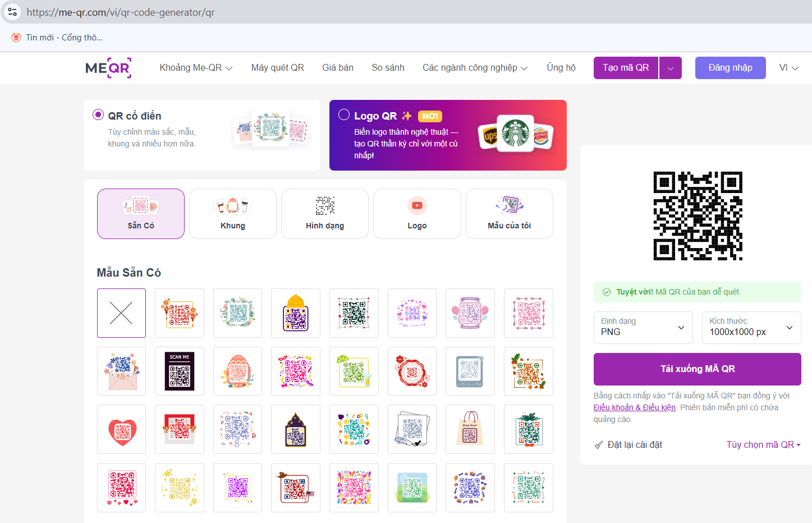Image resolution: width=812 pixels, height=523 pixels.
Task: Pick the cowboy hat and flag template
Action: 296,488
